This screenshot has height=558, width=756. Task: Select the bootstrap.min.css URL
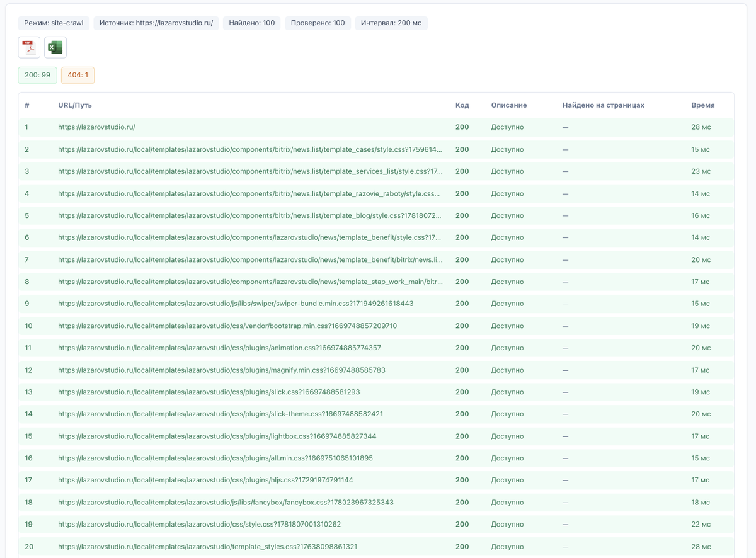(x=227, y=326)
